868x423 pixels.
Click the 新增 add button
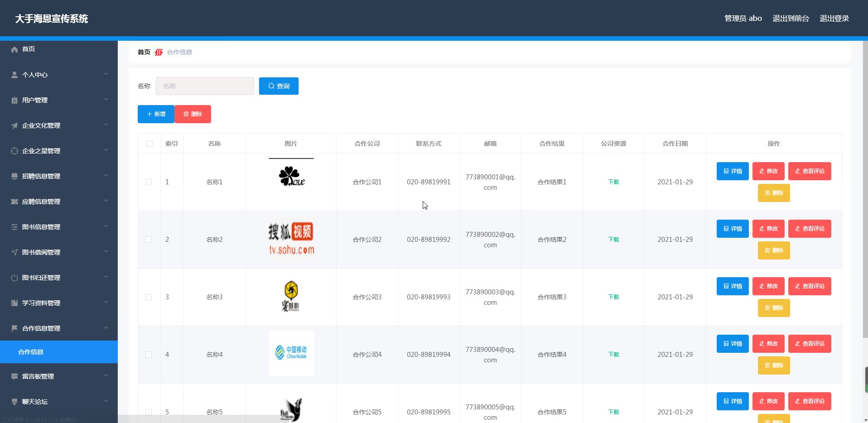156,114
